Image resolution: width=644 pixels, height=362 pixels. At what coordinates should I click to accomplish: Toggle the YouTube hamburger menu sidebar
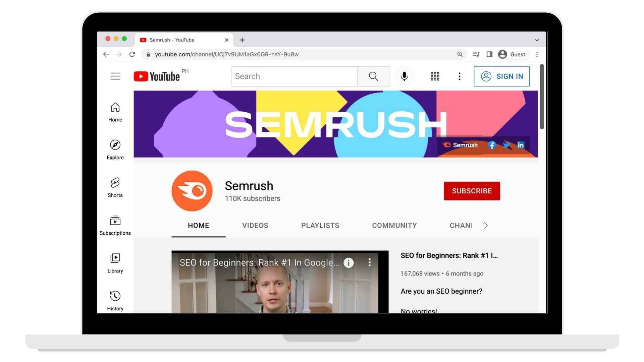click(x=115, y=76)
